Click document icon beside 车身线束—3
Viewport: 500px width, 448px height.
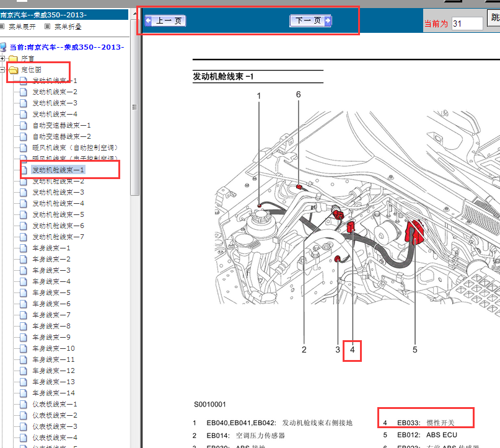coord(24,270)
